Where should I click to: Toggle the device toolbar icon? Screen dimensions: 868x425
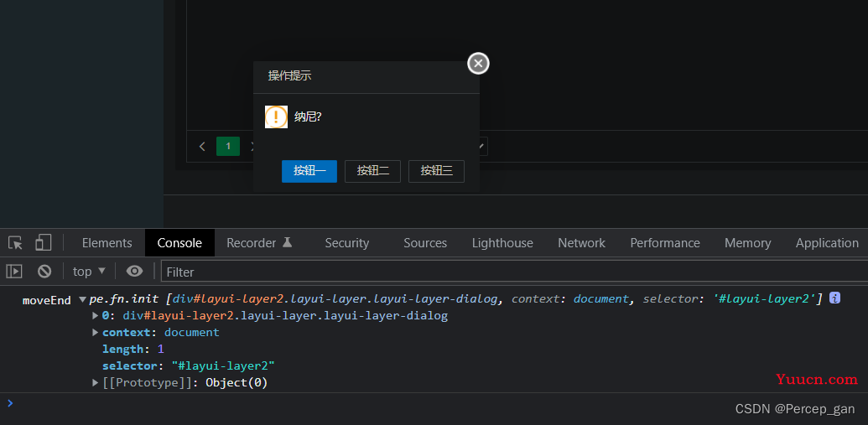(43, 242)
